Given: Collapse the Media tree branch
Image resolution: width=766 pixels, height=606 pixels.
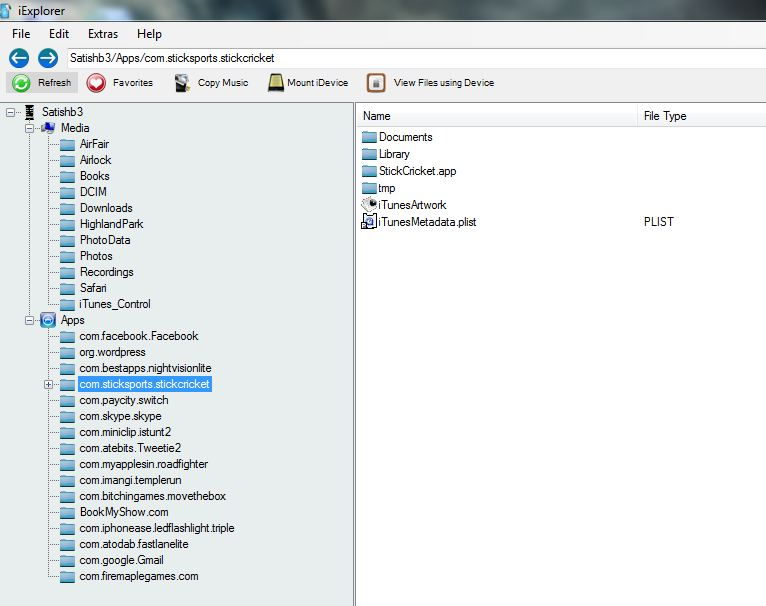Looking at the screenshot, I should (30, 128).
